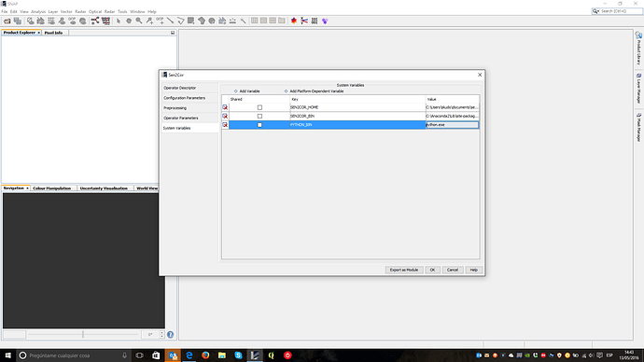Click the SNAP search box
644x362 pixels.
pos(617,11)
